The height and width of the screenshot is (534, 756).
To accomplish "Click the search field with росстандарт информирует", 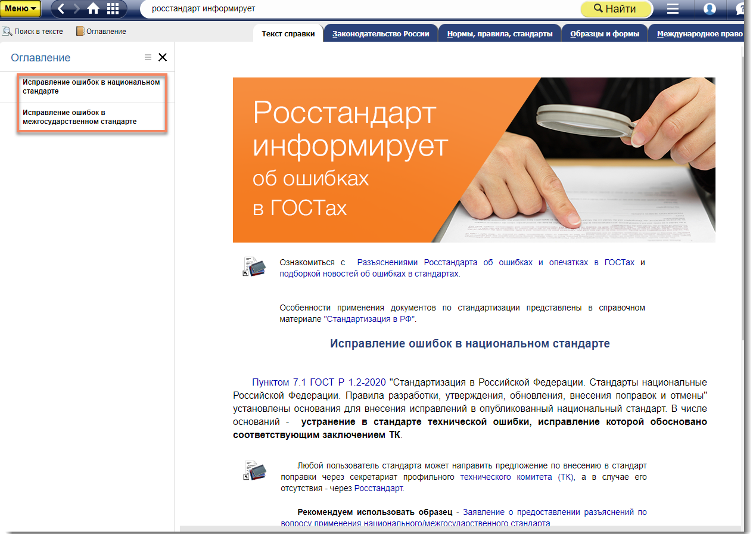I will click(x=360, y=9).
